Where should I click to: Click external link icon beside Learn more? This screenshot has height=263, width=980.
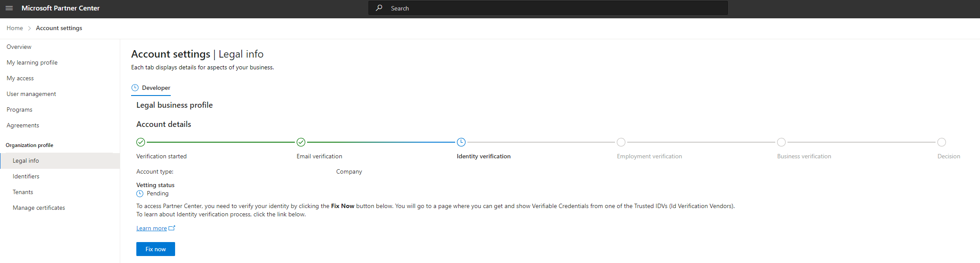coord(172,228)
